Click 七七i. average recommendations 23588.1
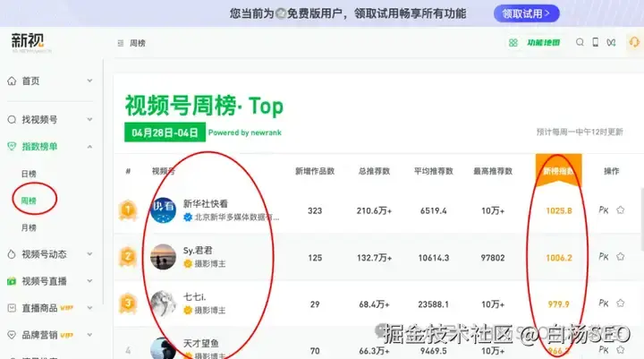 point(433,304)
